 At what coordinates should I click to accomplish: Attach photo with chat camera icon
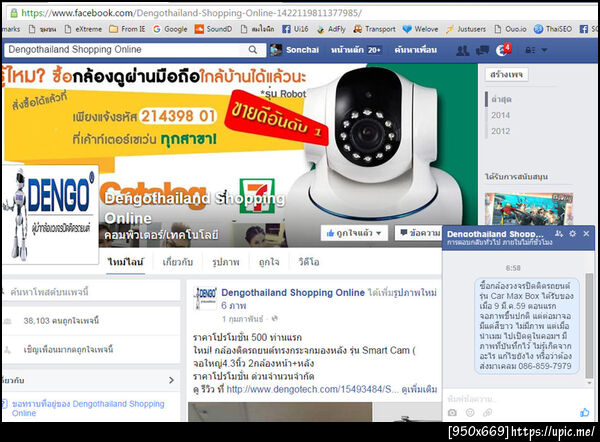452,413
